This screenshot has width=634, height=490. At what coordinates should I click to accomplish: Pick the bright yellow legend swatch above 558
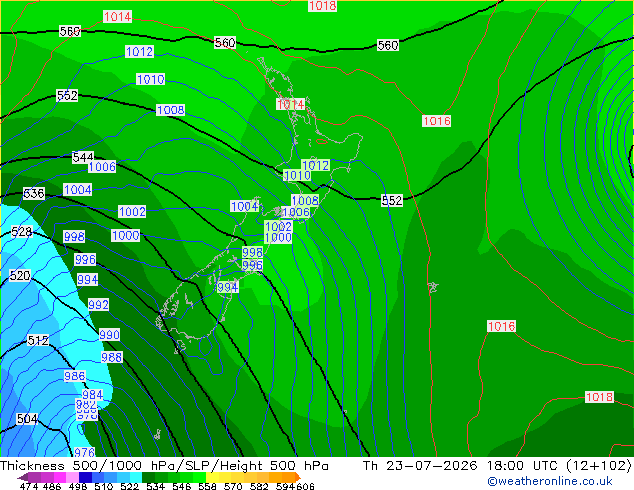(x=212, y=477)
